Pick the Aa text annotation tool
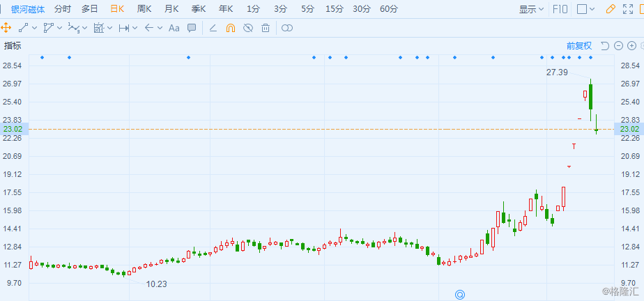 point(174,28)
